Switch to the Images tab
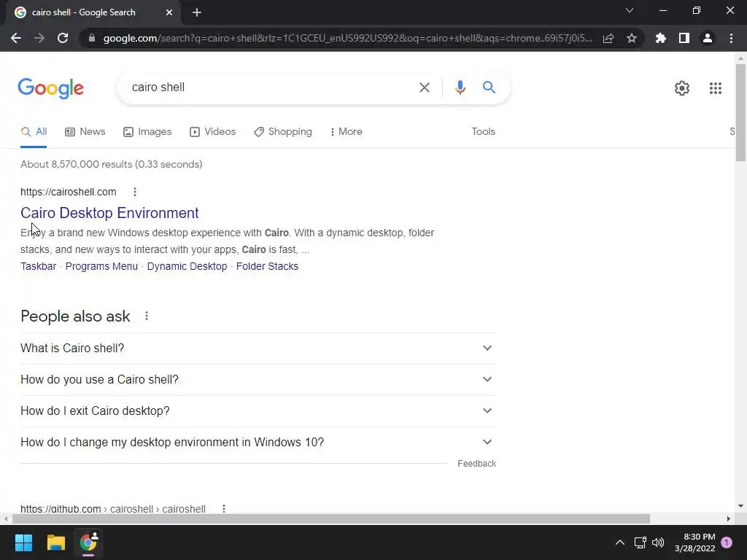 pyautogui.click(x=147, y=131)
